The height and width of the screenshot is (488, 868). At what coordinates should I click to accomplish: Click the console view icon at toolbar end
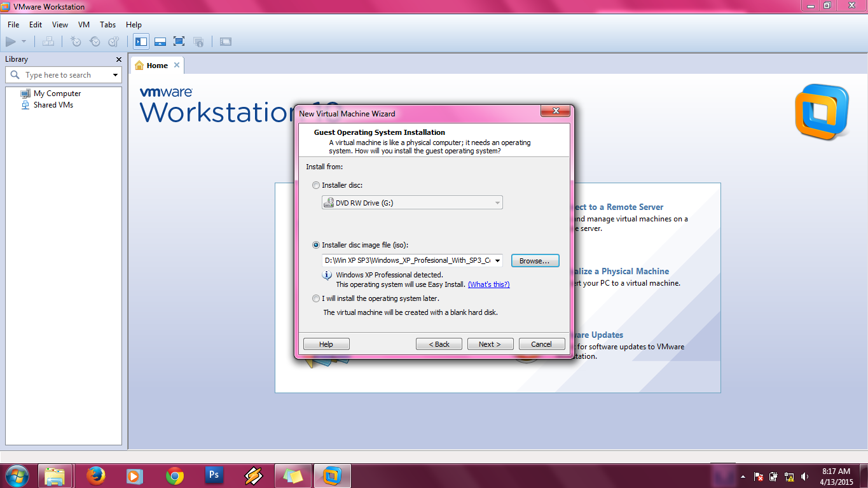[x=225, y=41]
